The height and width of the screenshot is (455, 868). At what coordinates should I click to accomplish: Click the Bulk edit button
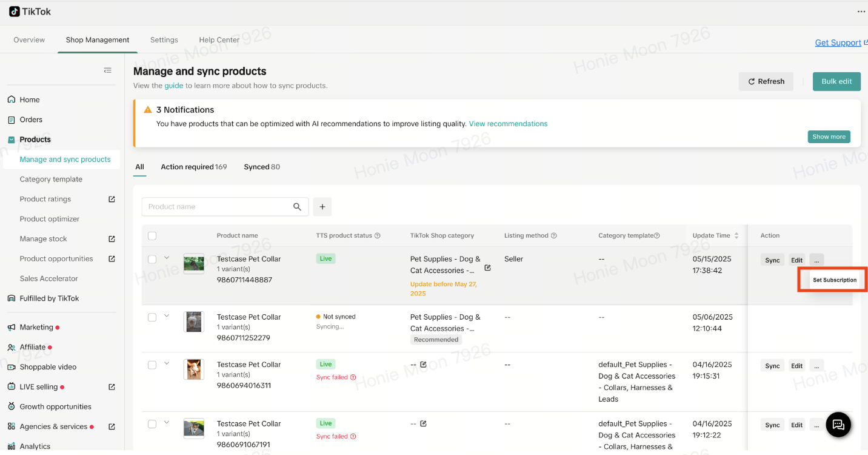pos(836,81)
